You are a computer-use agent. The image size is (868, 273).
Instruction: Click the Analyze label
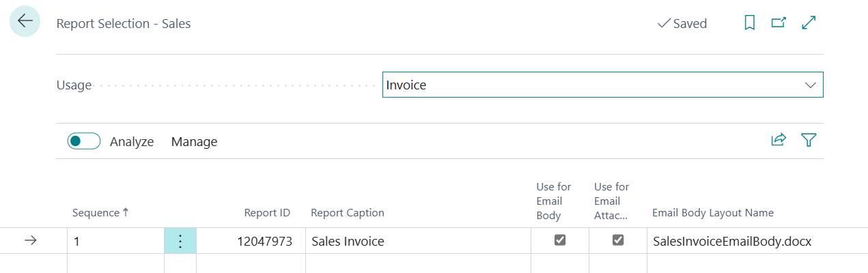pyautogui.click(x=132, y=142)
